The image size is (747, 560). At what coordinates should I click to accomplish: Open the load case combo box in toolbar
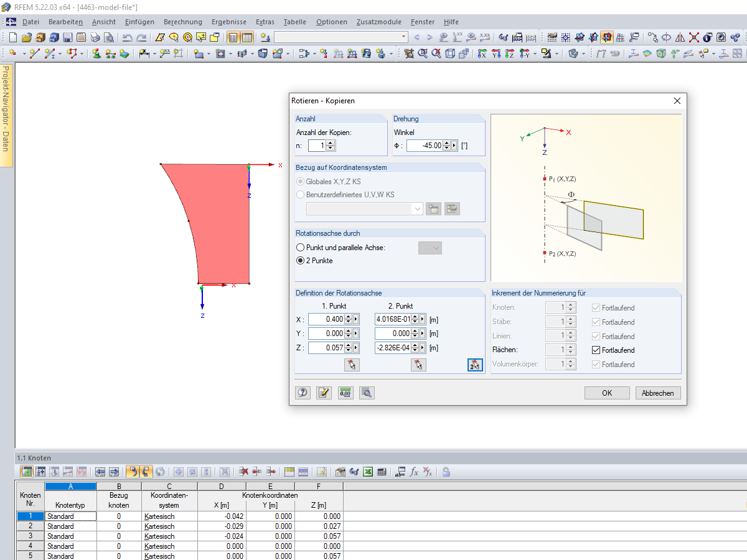click(x=341, y=37)
